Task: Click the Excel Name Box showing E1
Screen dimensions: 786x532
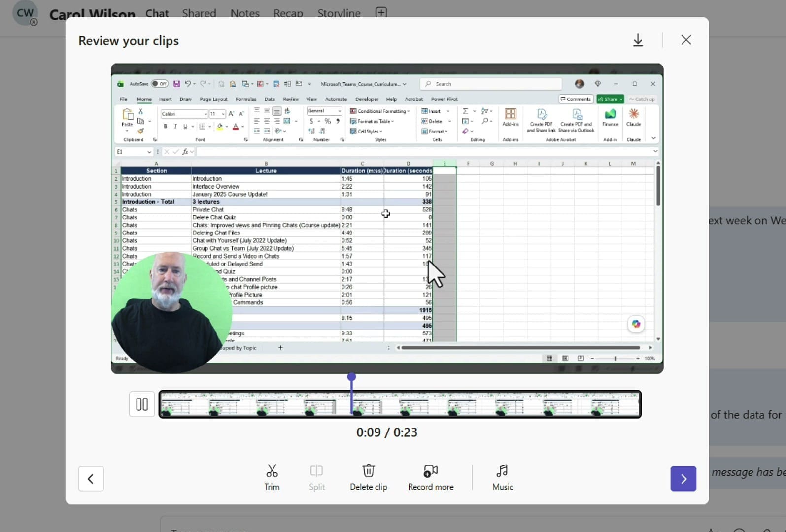Action: point(134,152)
